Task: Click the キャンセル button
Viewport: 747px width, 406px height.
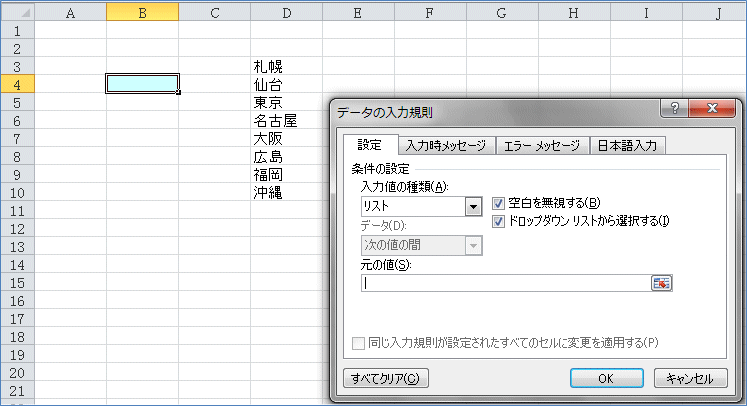Action: [689, 378]
